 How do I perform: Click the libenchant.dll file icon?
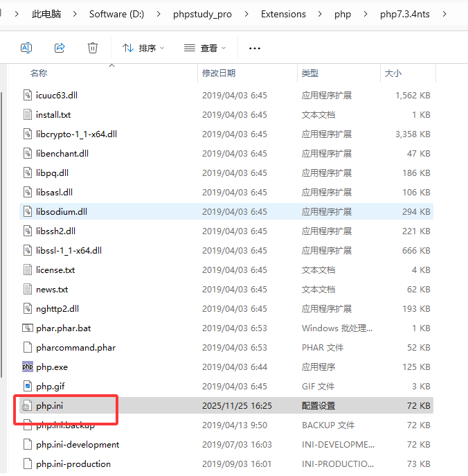pyautogui.click(x=28, y=153)
